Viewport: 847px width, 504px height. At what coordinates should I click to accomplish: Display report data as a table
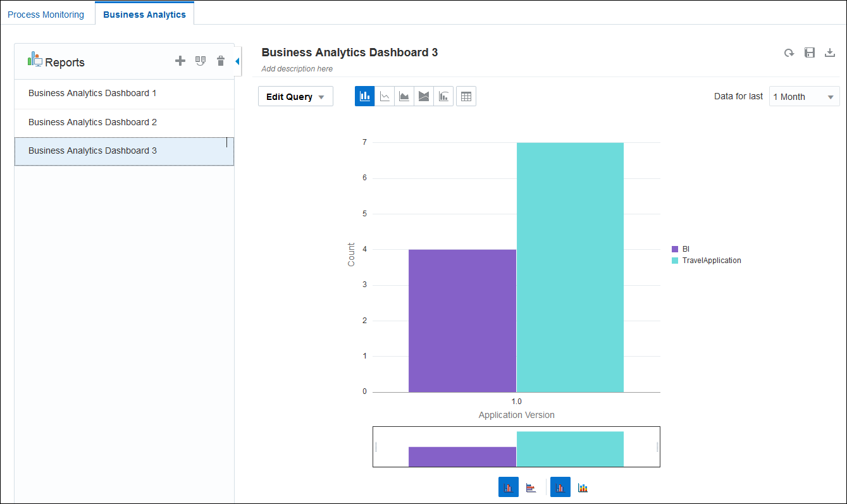(466, 95)
